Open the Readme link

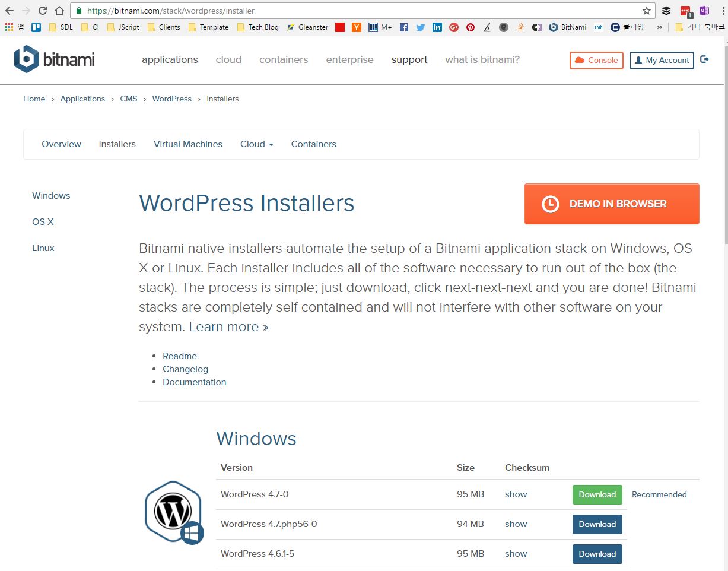[x=180, y=356]
